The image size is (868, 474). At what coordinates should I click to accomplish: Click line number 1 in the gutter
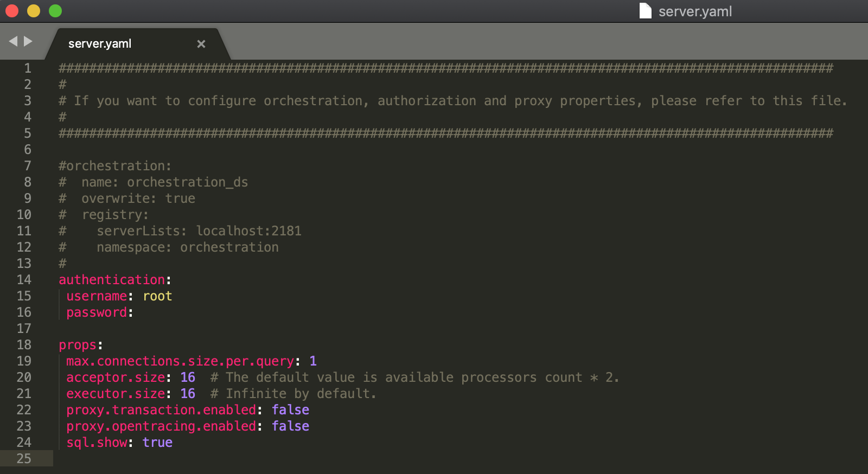coord(27,68)
